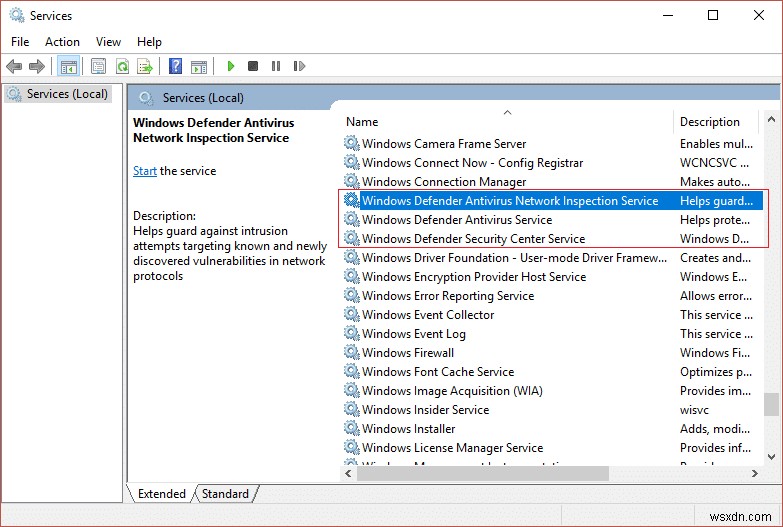The height and width of the screenshot is (527, 783).
Task: Click the Restart Service toolbar icon
Action: [x=299, y=66]
